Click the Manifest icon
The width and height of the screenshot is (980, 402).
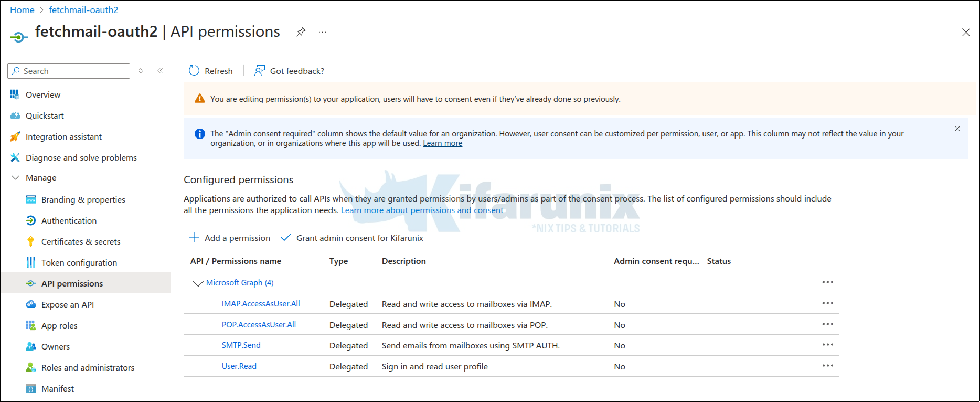(x=31, y=388)
